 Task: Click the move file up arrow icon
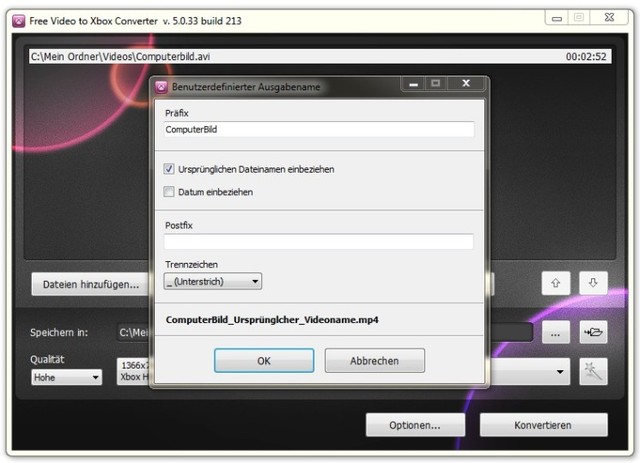tap(555, 284)
